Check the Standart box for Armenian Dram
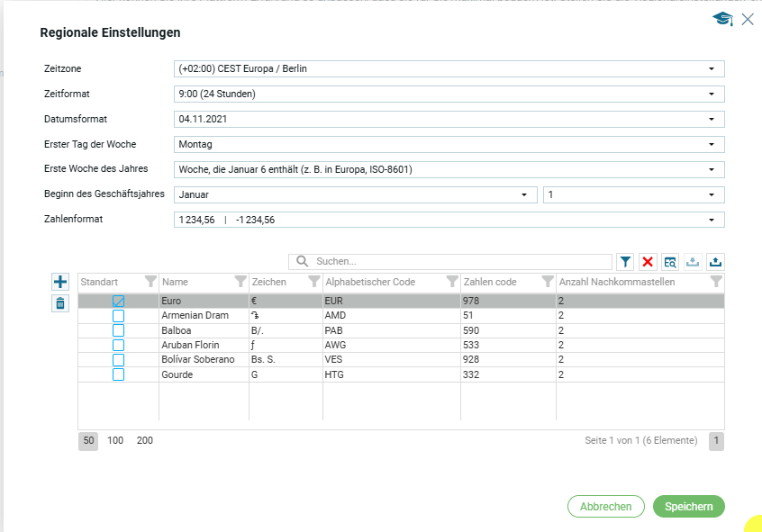Image resolution: width=762 pixels, height=532 pixels. (x=118, y=316)
